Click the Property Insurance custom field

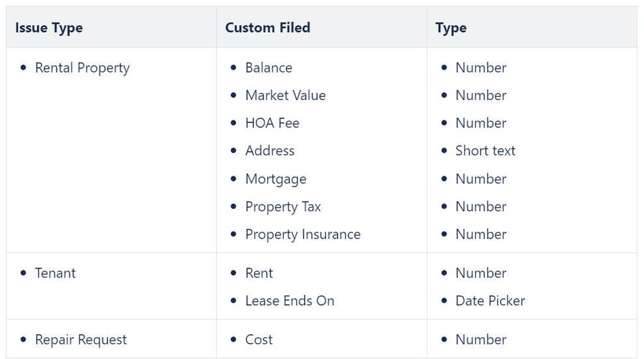tap(302, 235)
